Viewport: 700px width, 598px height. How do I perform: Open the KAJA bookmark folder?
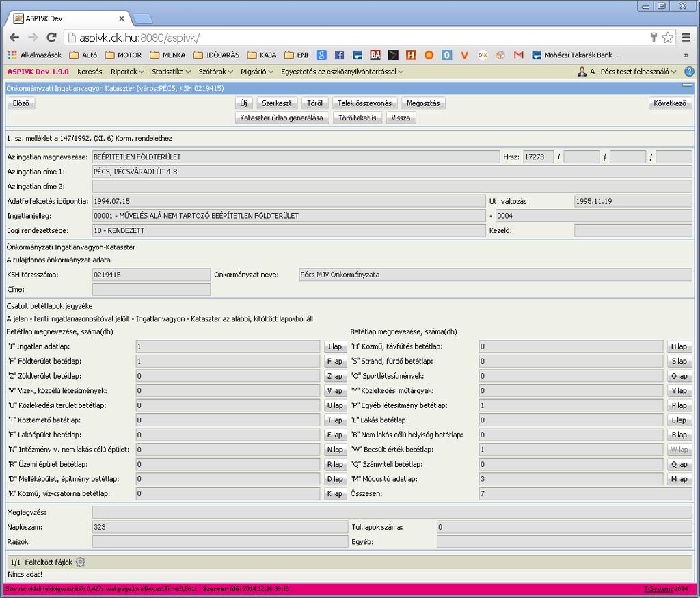[x=262, y=55]
